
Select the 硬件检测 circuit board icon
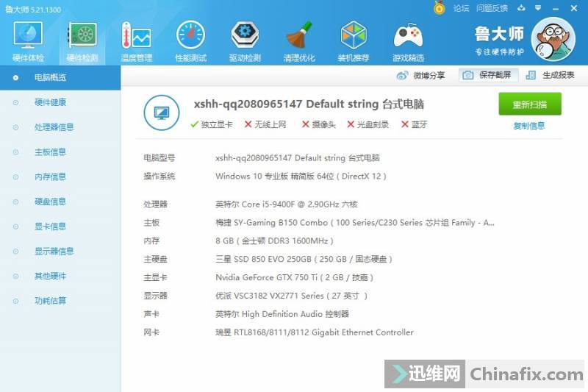(x=82, y=35)
